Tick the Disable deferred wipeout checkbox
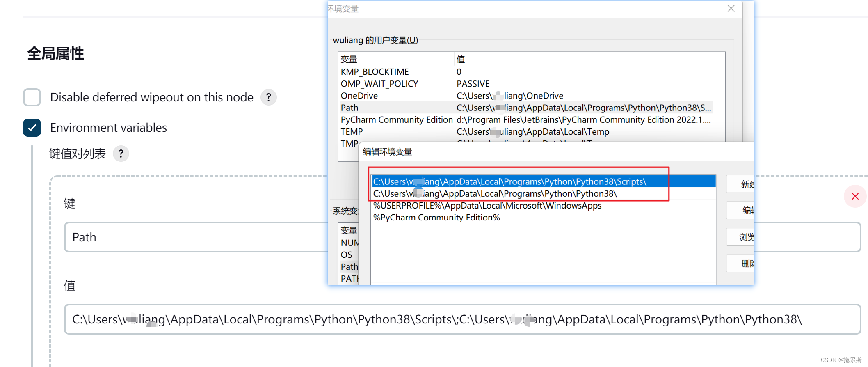This screenshot has width=868, height=367. [x=32, y=97]
